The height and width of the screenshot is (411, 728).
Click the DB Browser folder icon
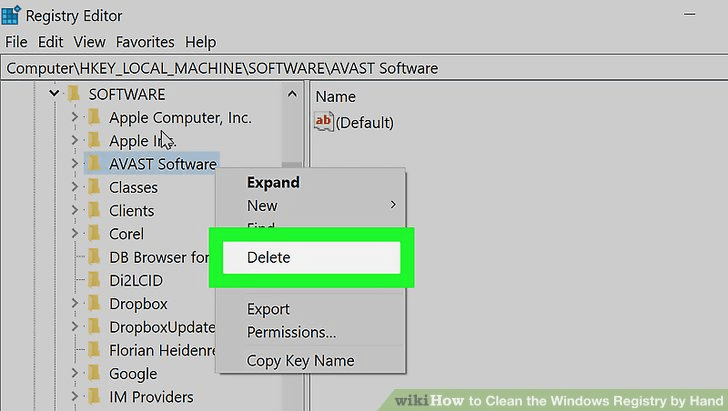coord(94,257)
